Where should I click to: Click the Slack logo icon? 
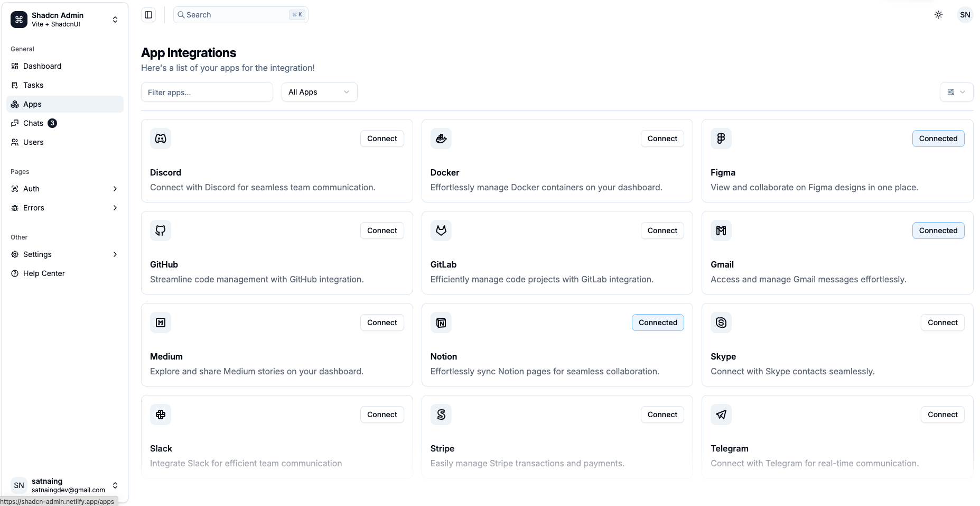click(x=161, y=415)
